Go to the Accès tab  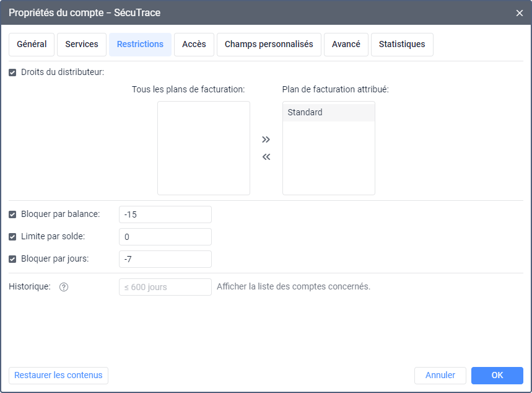click(x=194, y=45)
